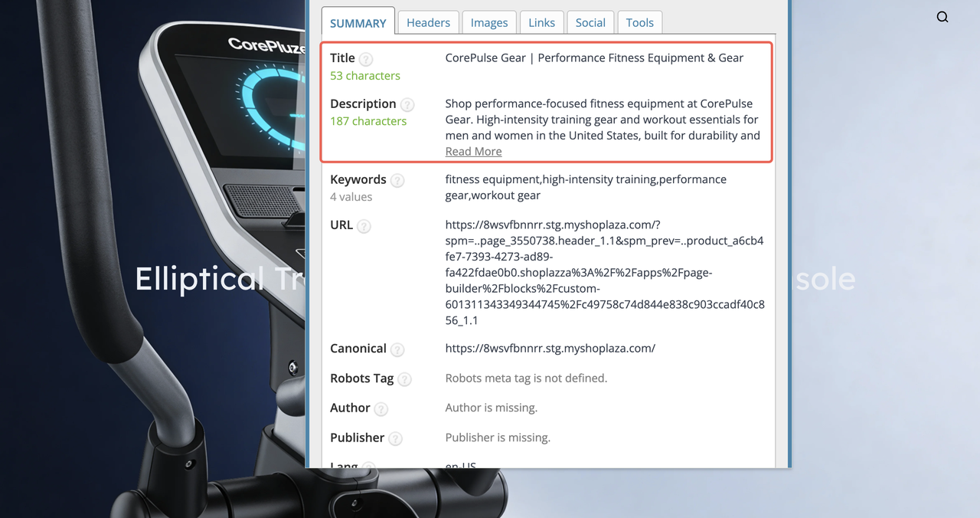Switch to the Social tab

point(590,22)
